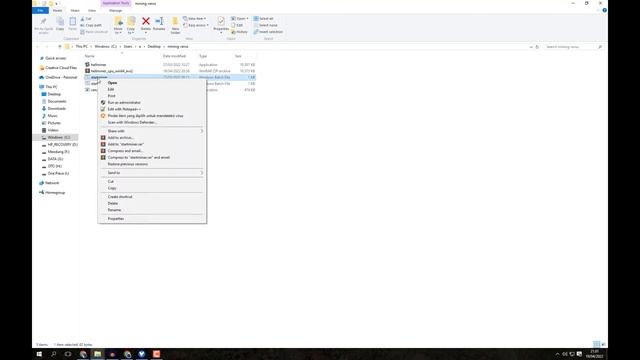Click the Windows Start button

coord(39,354)
